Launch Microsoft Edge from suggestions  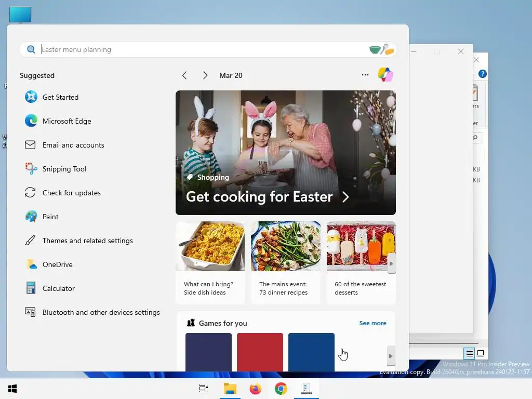tap(67, 121)
